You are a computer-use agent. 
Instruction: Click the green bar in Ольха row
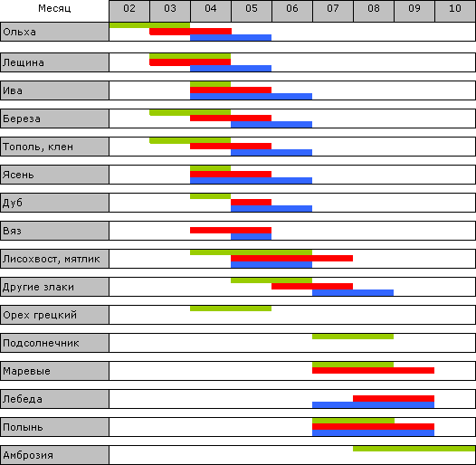149,25
